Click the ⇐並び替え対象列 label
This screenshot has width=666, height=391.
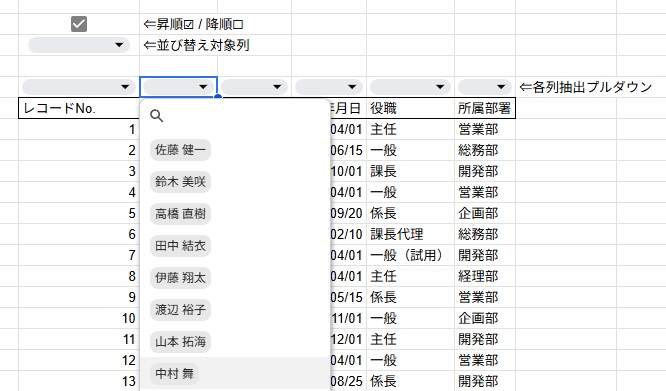click(196, 45)
